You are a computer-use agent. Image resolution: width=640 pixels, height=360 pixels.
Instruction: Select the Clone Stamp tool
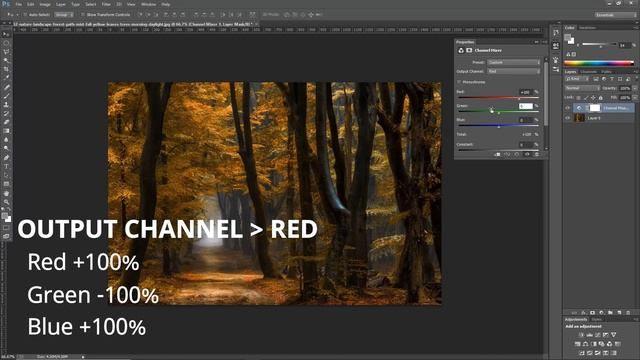point(6,104)
